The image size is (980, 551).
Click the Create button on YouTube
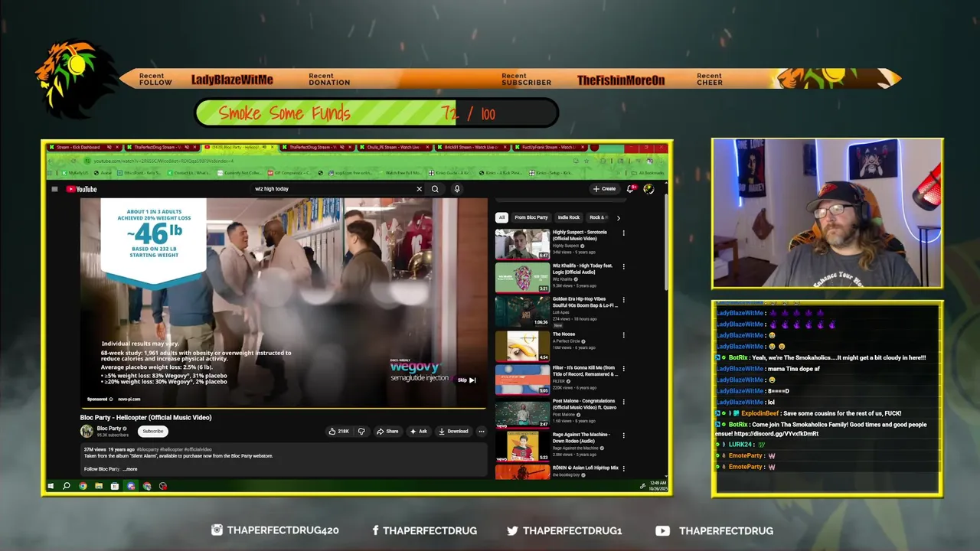pos(604,189)
